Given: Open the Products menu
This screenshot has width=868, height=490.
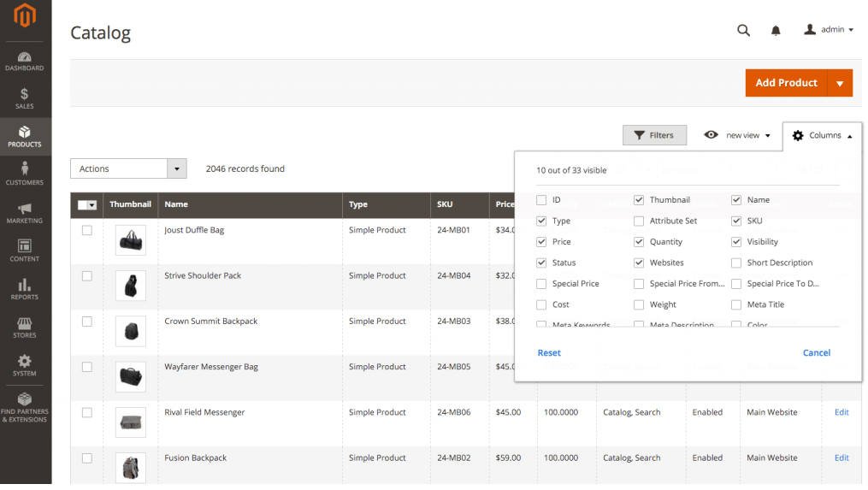Looking at the screenshot, I should click(24, 137).
